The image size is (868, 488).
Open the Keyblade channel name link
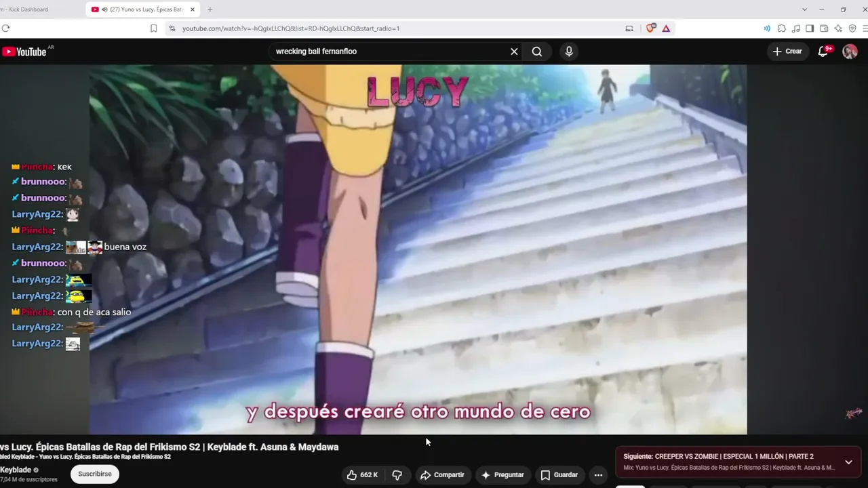point(16,470)
